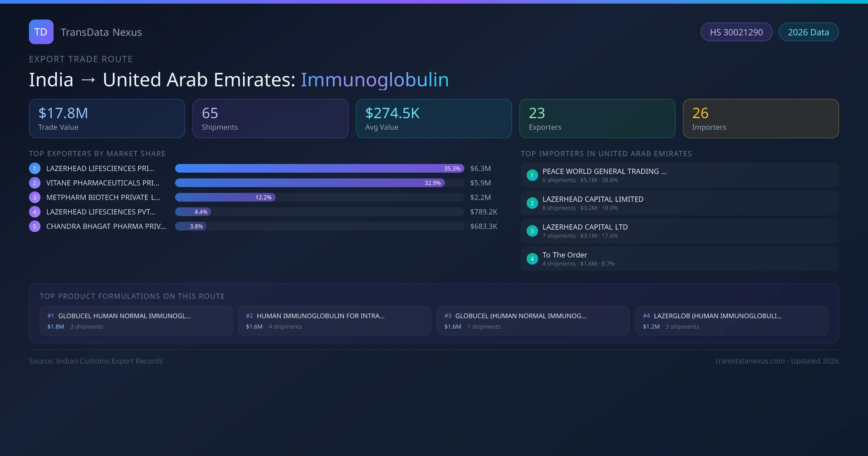The width and height of the screenshot is (868, 456).
Task: Select the green circle icon for PEACE WORLD GENERAL TRADING
Action: click(532, 175)
